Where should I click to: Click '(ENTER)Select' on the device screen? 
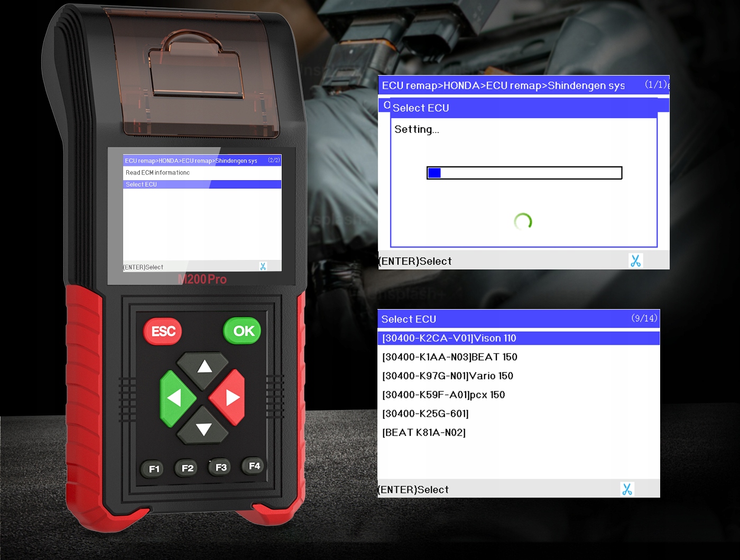(x=143, y=267)
